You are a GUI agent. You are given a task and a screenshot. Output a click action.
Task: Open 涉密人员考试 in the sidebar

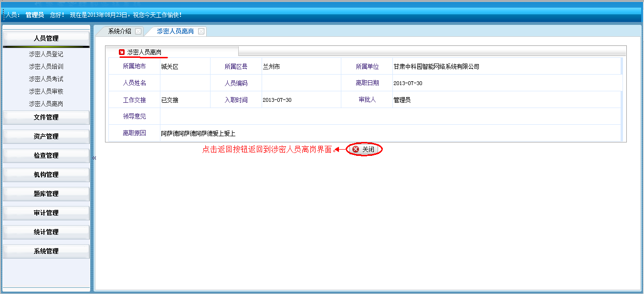pos(46,79)
